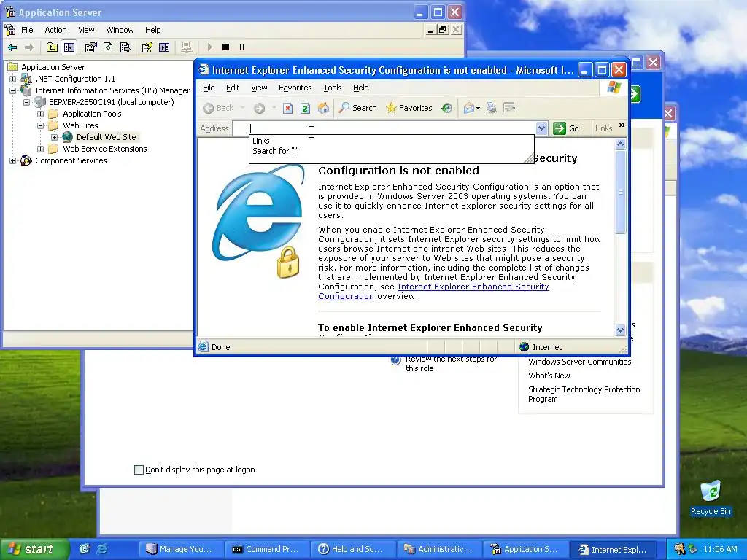Click the Pause item icon in Application Server toolbar
This screenshot has width=747, height=560.
tap(242, 47)
